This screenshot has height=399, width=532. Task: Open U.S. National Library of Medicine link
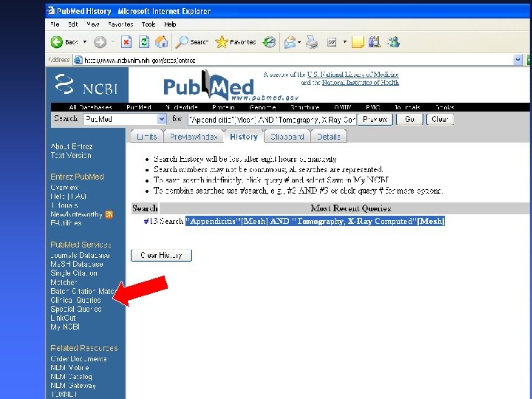(353, 75)
